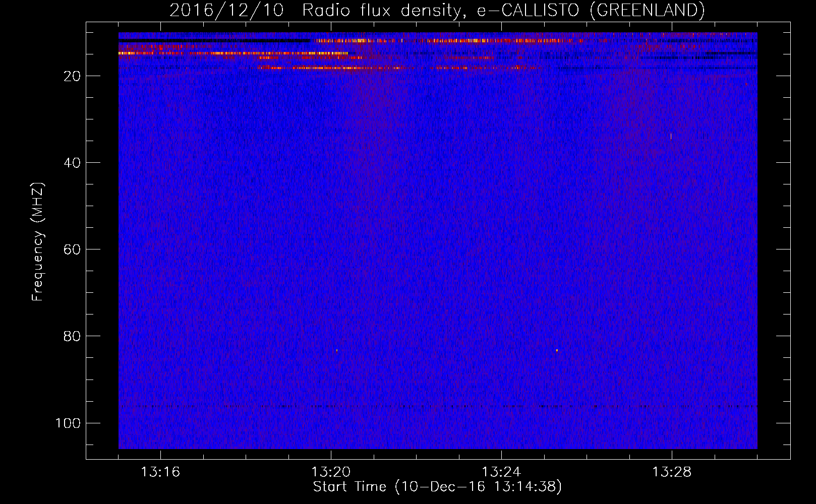Click the 40 MHz frequency tick label

click(x=72, y=163)
